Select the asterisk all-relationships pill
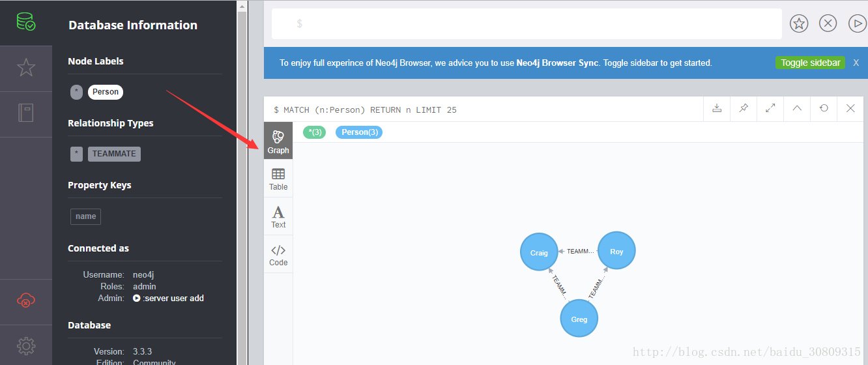The image size is (868, 365). [x=77, y=154]
